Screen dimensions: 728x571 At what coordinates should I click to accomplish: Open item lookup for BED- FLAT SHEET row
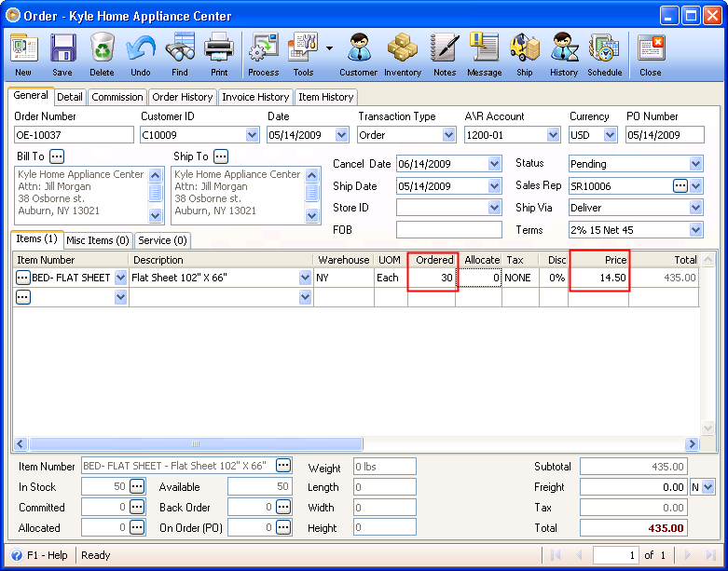[22, 278]
